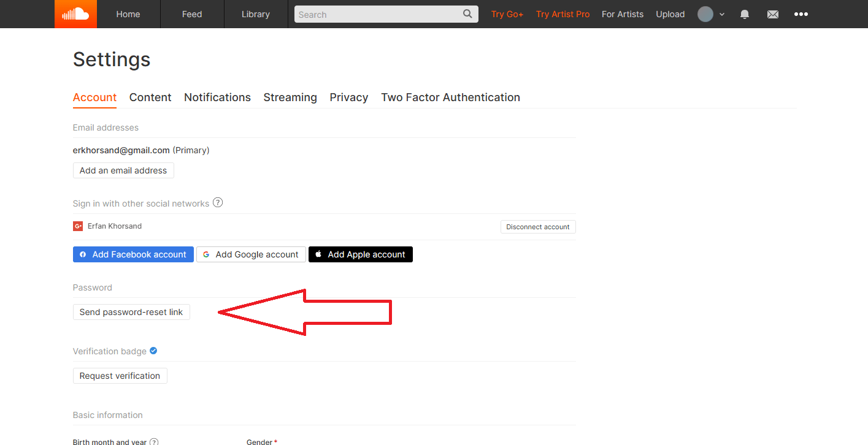Click Add Apple account button

point(361,254)
